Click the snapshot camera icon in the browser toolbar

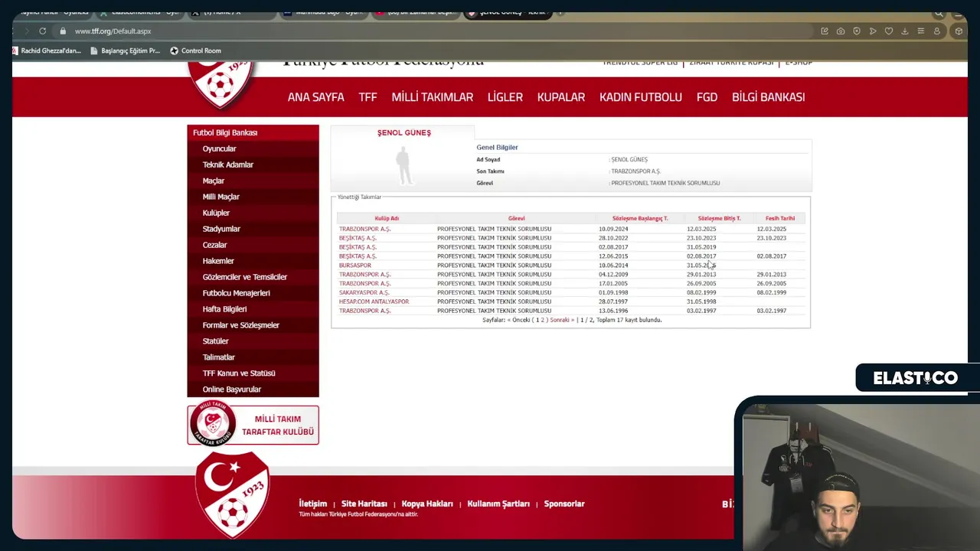coord(841,31)
